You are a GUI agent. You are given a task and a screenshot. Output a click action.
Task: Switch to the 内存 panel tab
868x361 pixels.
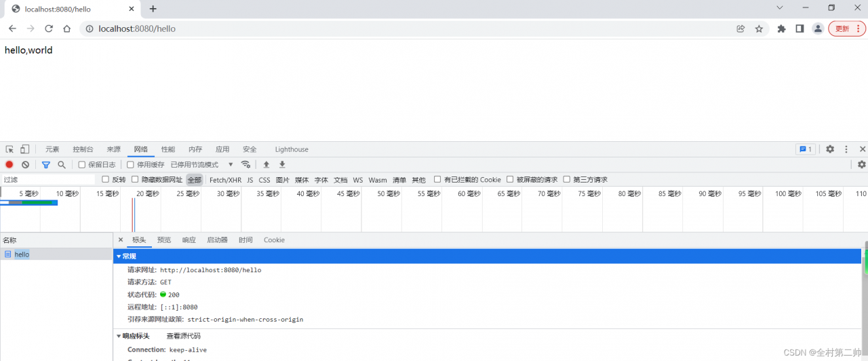point(195,149)
